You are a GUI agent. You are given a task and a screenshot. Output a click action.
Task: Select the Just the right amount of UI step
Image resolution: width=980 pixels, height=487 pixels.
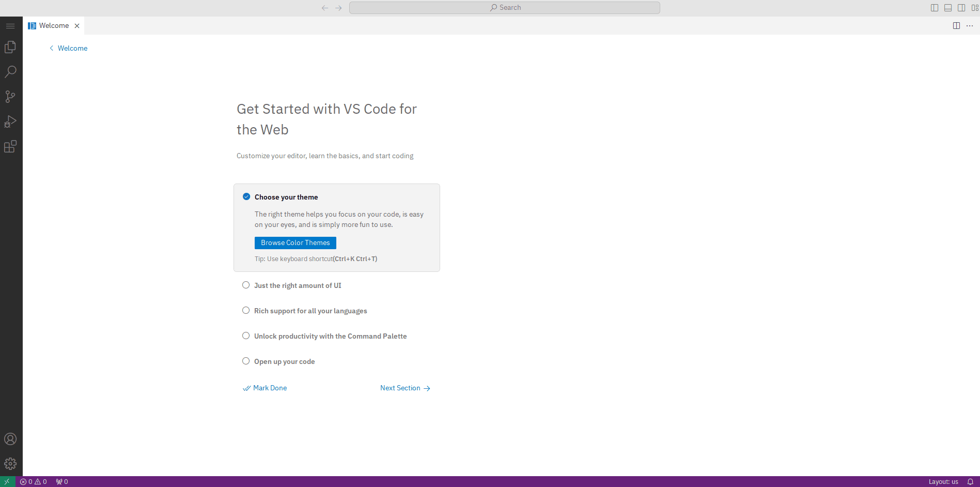298,285
